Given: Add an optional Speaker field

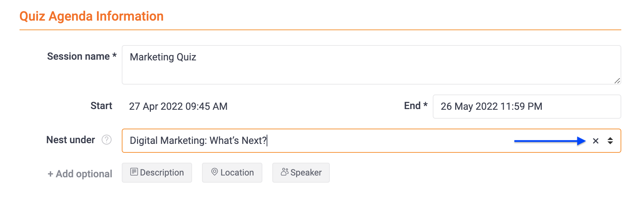Looking at the screenshot, I should click(301, 173).
